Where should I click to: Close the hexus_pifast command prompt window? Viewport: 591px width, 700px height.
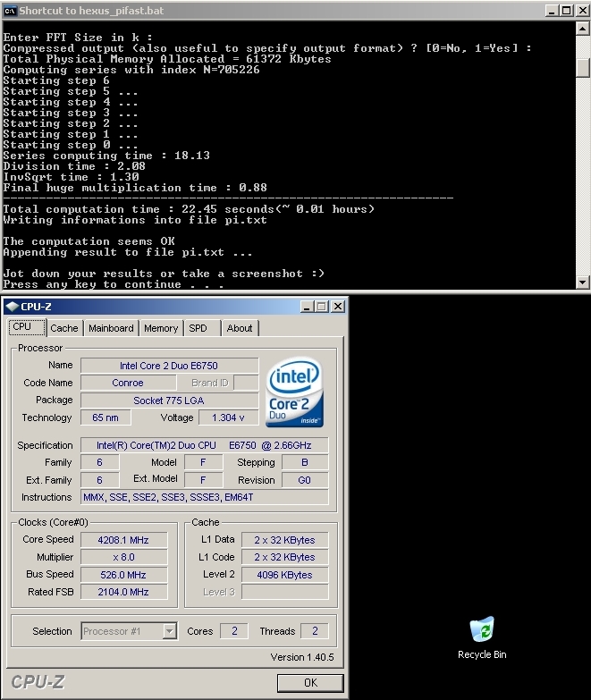tap(583, 10)
